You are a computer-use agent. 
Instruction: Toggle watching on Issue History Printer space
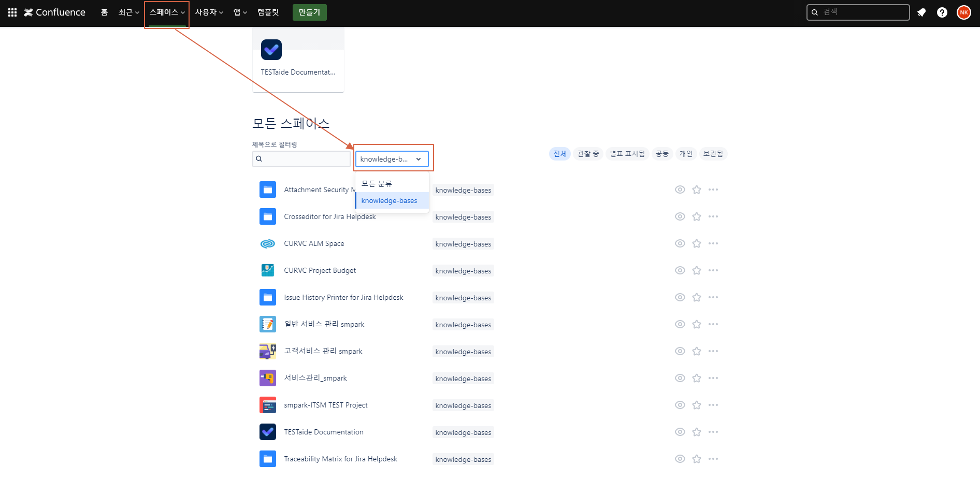[x=680, y=297]
